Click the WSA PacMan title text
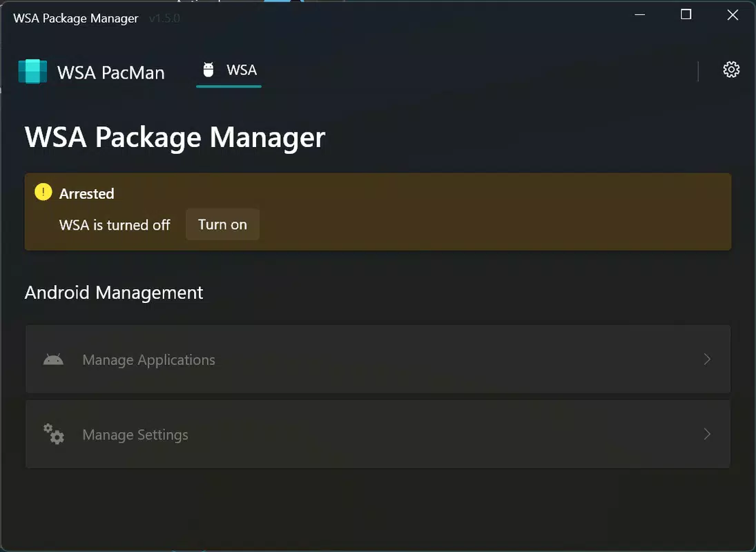 111,72
